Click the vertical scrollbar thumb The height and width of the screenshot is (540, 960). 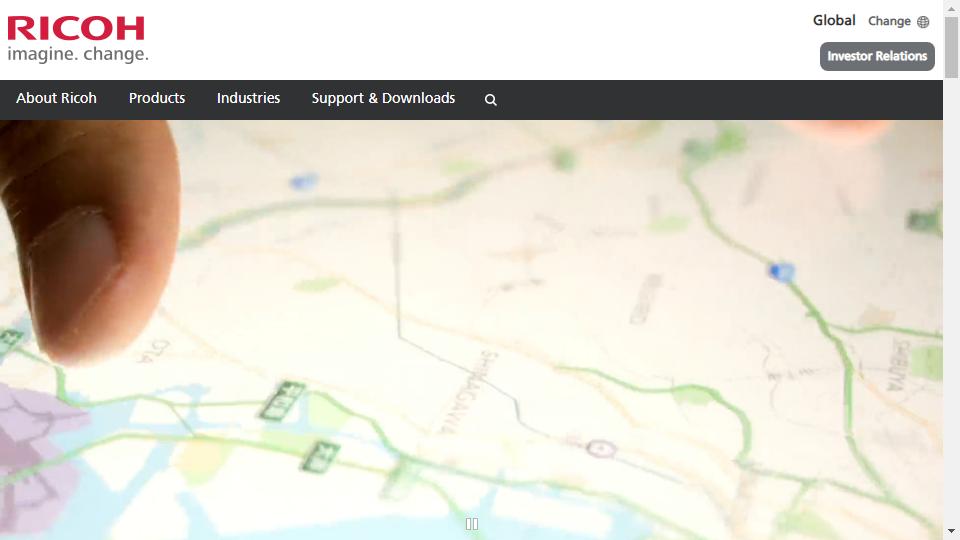951,45
